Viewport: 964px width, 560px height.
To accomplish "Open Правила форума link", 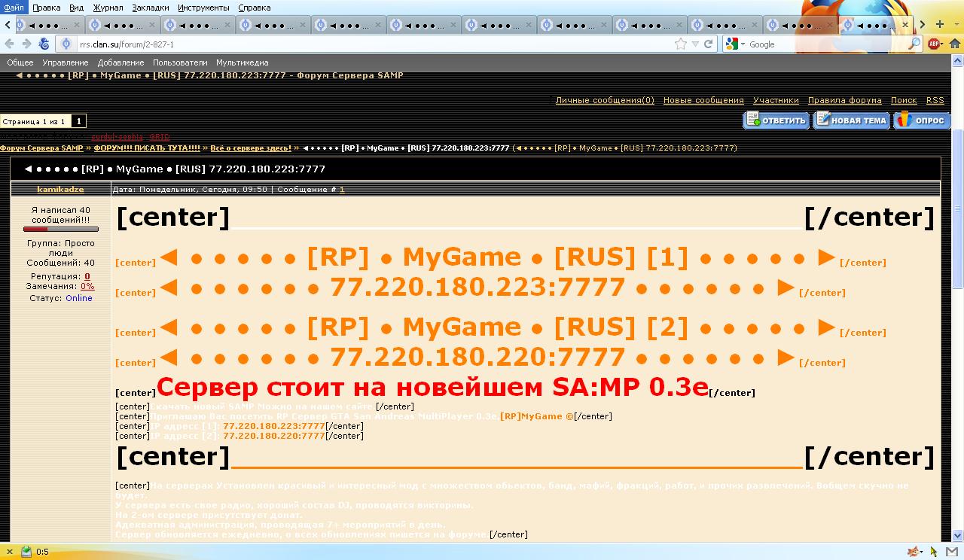I will pyautogui.click(x=845, y=101).
